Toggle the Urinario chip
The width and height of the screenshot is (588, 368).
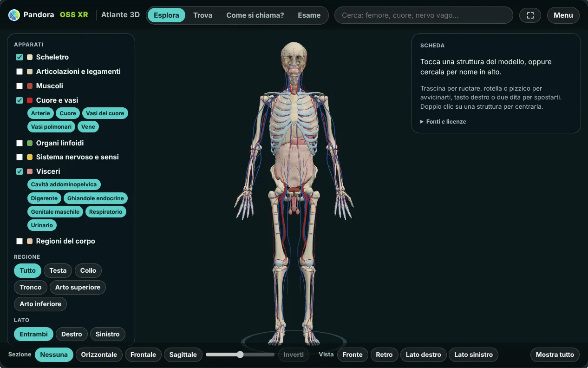pos(42,225)
